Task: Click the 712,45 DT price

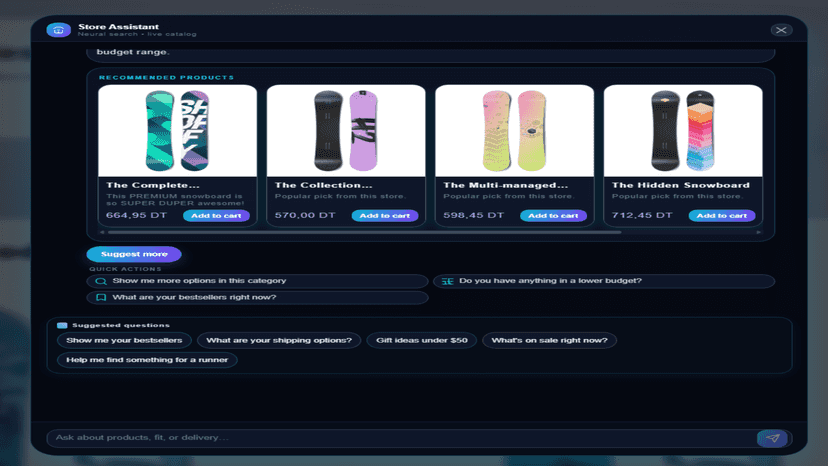Action: (x=642, y=216)
